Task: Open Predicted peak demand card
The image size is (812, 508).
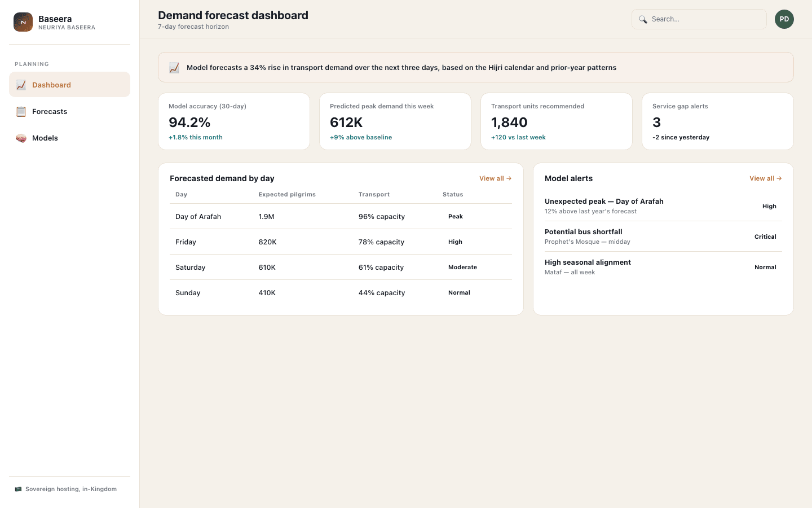Action: [395, 121]
